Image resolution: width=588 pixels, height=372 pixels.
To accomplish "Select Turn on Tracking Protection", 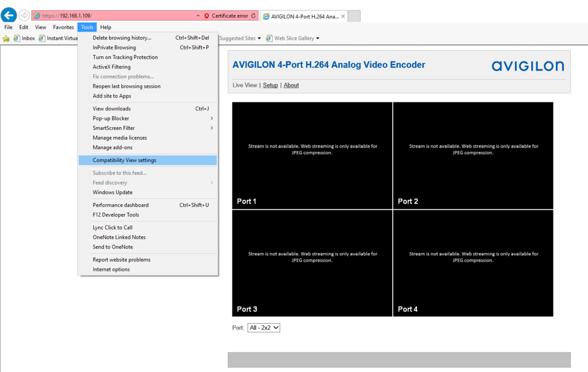I will pyautogui.click(x=148, y=57).
